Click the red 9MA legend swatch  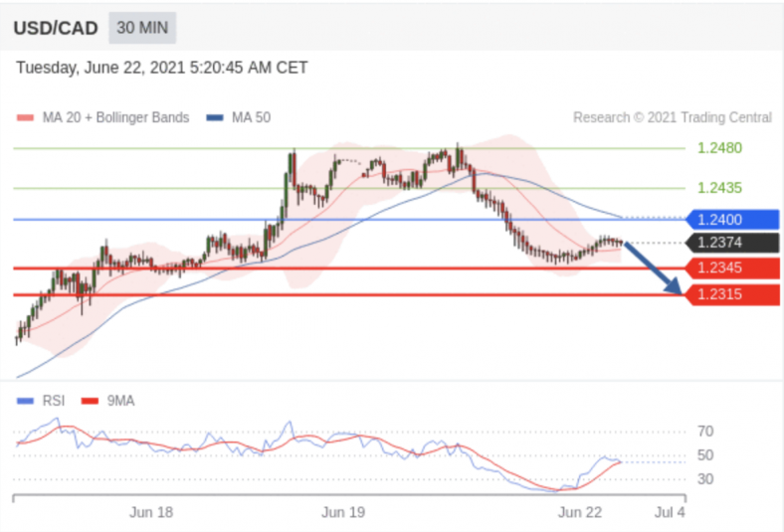coord(90,401)
